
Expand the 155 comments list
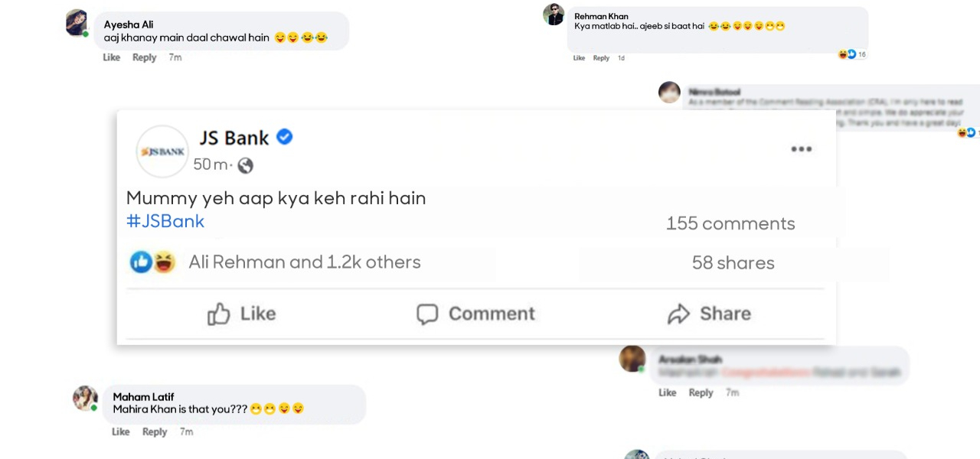pyautogui.click(x=730, y=223)
